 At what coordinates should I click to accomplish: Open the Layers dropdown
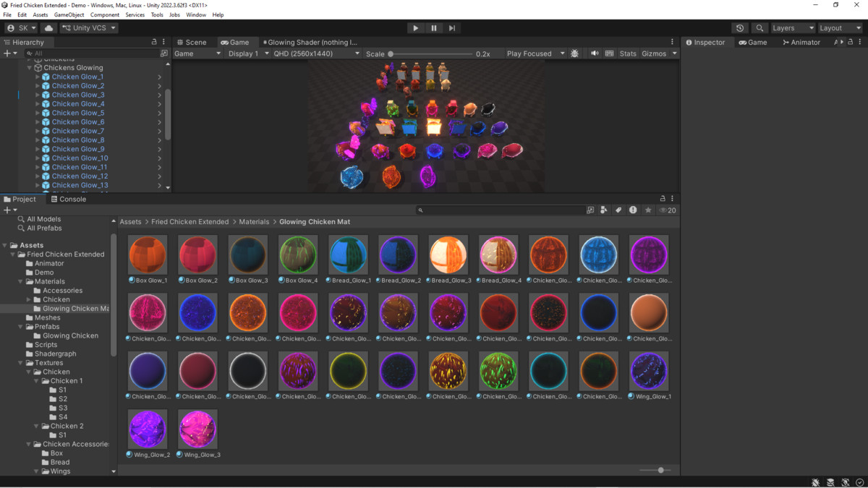[792, 28]
